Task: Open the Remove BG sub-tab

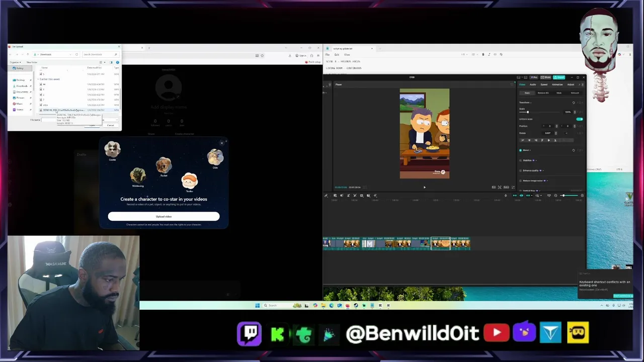Action: 543,93
